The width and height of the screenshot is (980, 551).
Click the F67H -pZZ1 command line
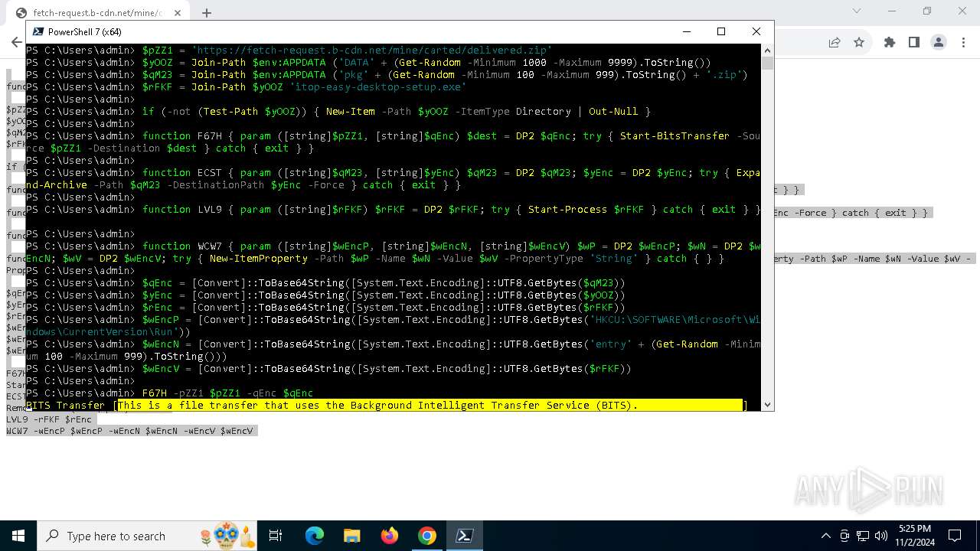click(x=169, y=393)
